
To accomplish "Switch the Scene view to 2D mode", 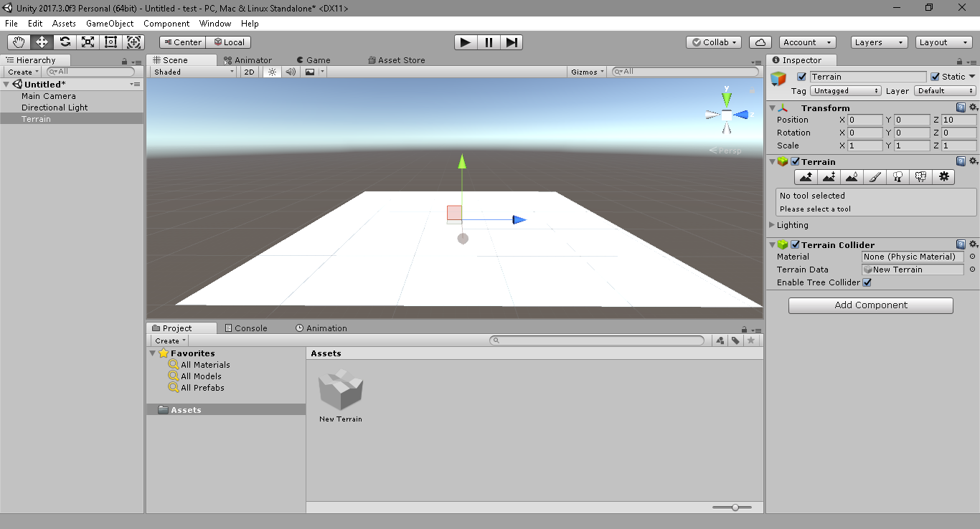I will (x=248, y=71).
